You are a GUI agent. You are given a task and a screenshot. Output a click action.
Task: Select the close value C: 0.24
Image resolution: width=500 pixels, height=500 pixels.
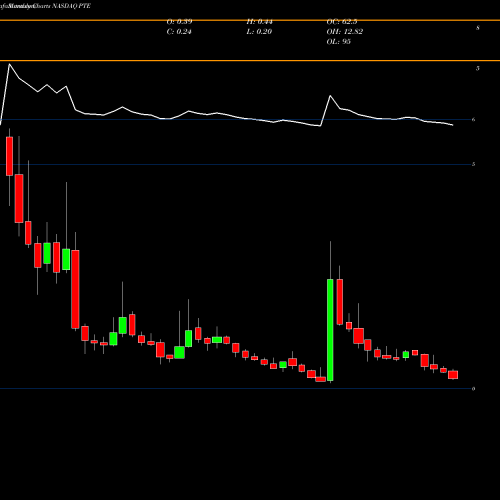179,32
